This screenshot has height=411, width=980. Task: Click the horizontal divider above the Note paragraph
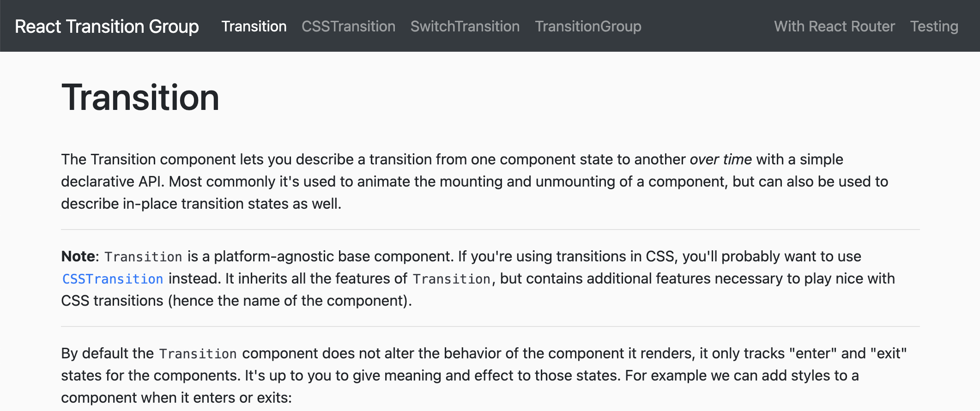coord(490,230)
